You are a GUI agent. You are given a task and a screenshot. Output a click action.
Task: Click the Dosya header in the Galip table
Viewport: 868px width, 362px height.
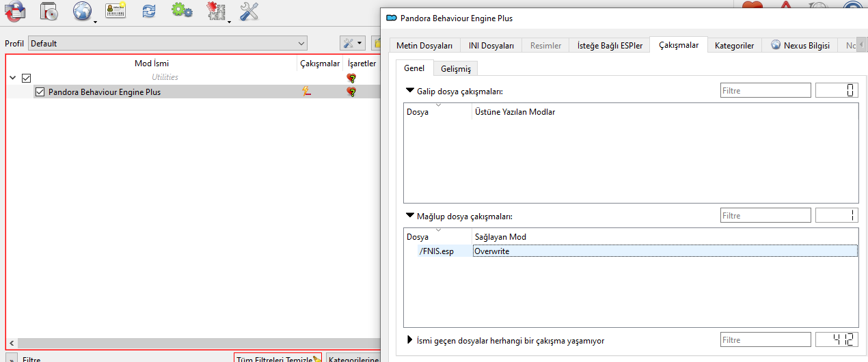tap(438, 112)
